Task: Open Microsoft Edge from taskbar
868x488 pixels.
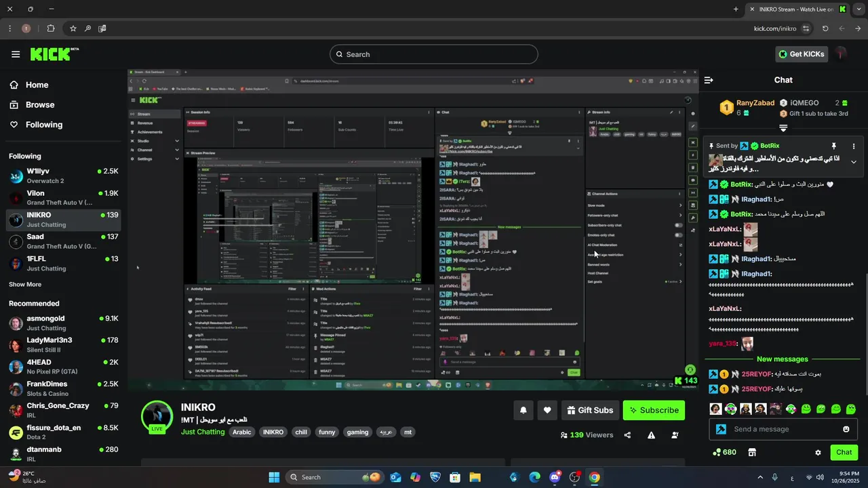Action: [x=534, y=477]
